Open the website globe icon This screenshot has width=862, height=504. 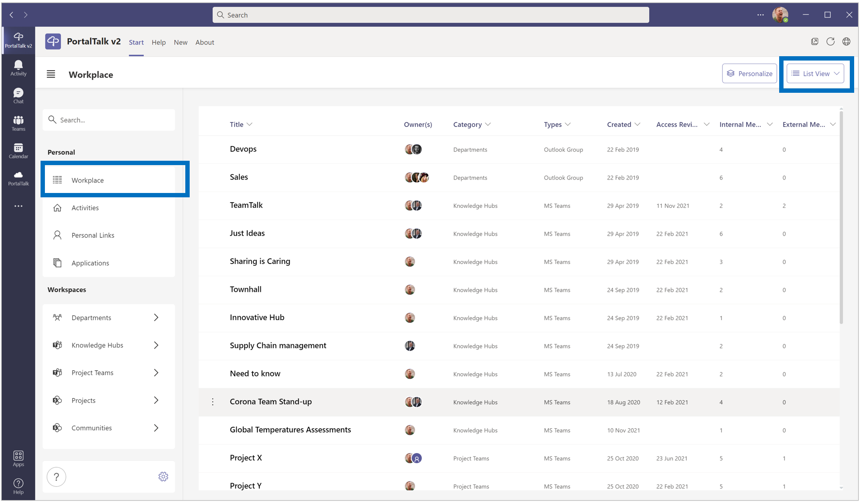click(x=846, y=41)
